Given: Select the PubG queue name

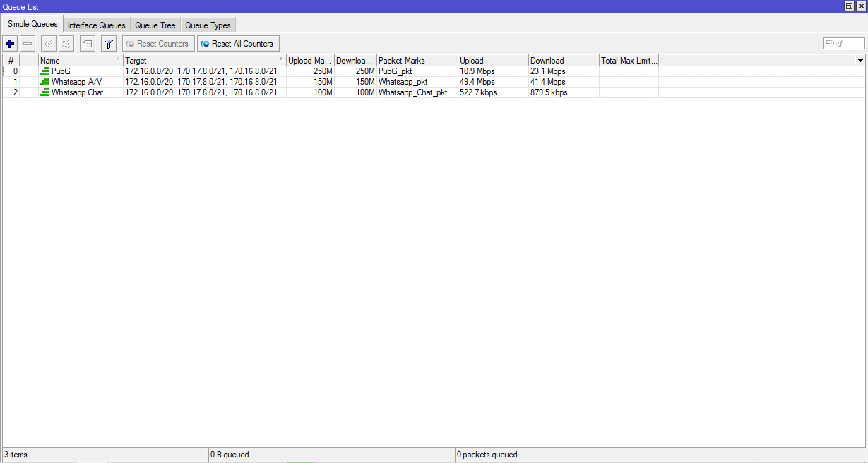Looking at the screenshot, I should point(61,71).
